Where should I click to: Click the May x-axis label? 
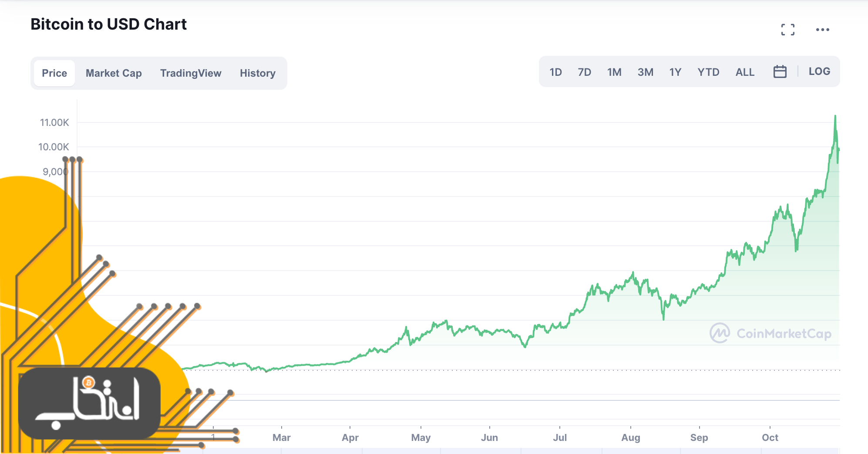point(421,437)
